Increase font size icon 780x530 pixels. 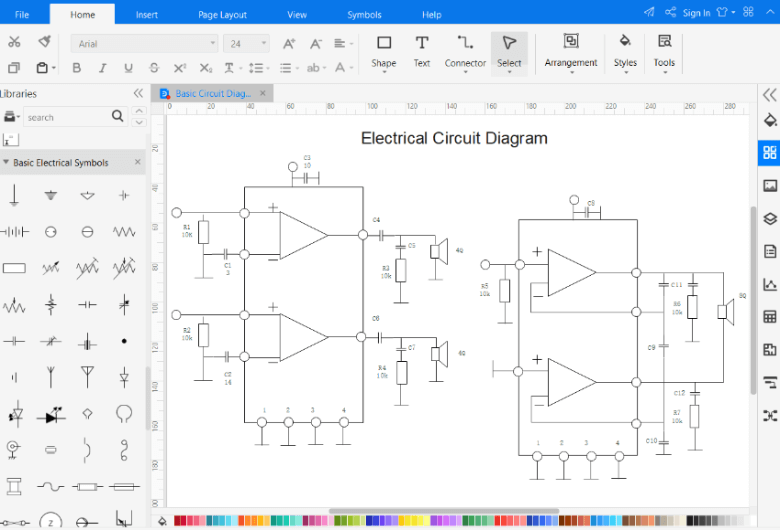point(289,44)
